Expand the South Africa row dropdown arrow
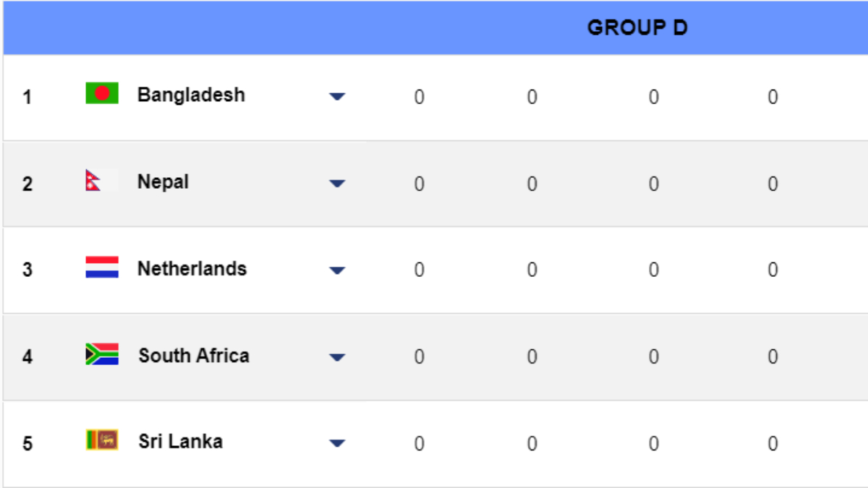868x488 pixels. tap(337, 357)
